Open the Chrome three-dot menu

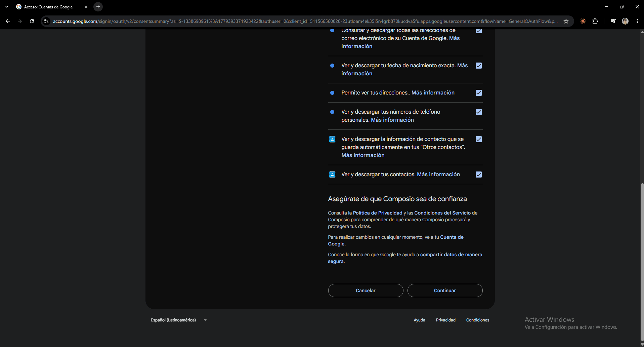tap(637, 21)
